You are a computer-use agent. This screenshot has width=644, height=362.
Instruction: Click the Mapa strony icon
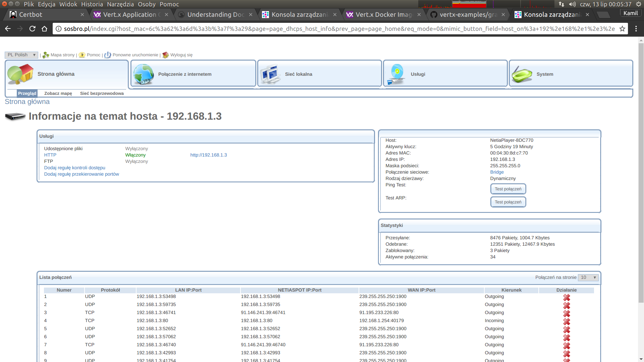46,55
